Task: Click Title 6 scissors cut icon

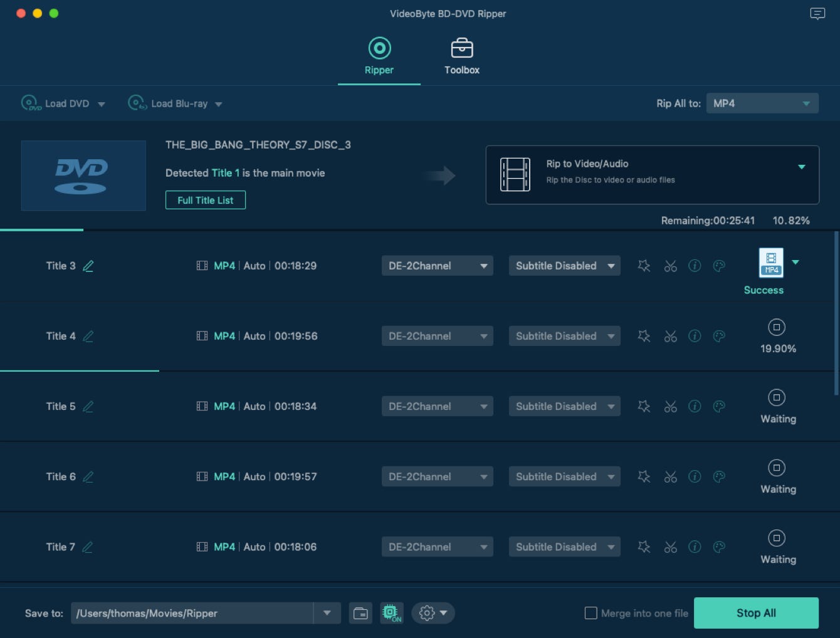Action: 670,476
